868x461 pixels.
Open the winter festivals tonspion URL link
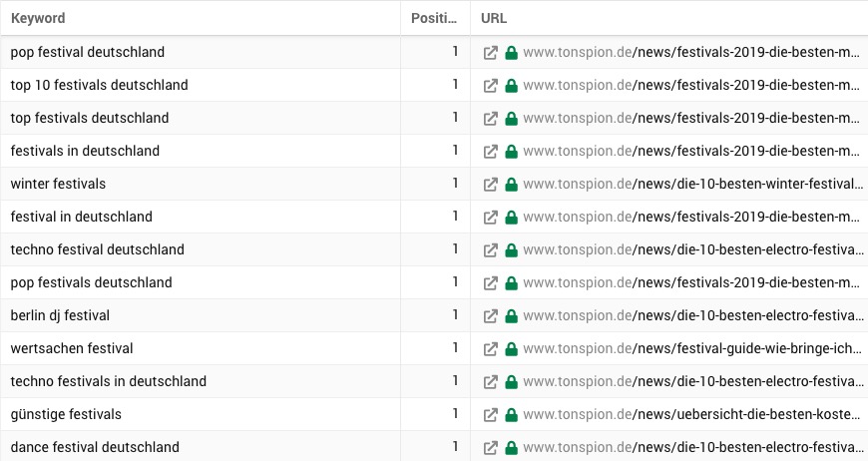click(692, 184)
